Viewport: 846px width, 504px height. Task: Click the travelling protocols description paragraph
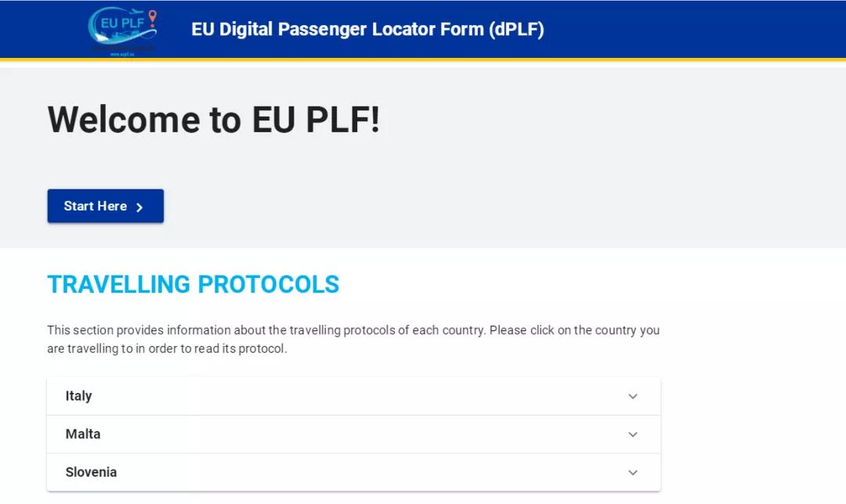353,340
